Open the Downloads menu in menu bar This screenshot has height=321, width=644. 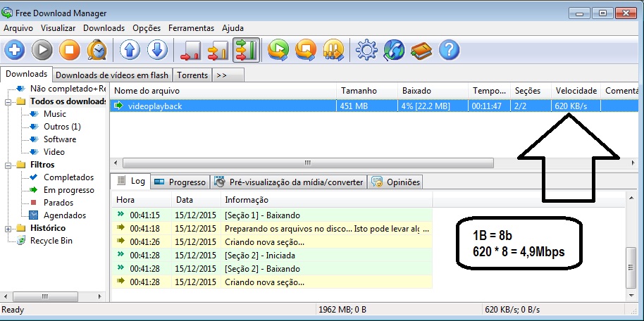tap(104, 28)
